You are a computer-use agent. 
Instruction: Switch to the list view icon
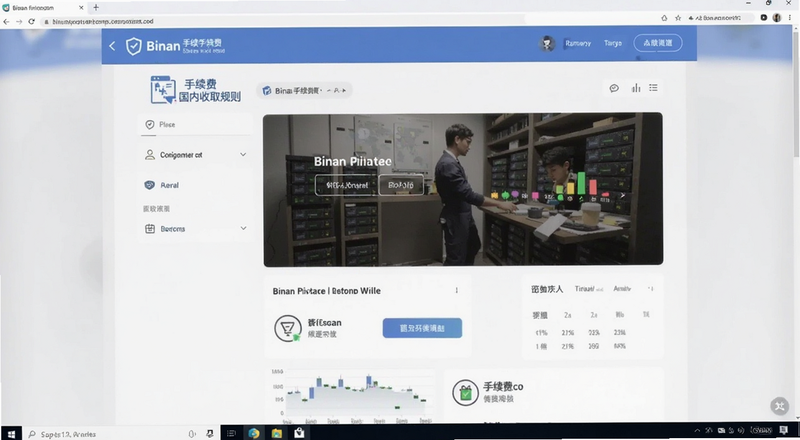653,88
